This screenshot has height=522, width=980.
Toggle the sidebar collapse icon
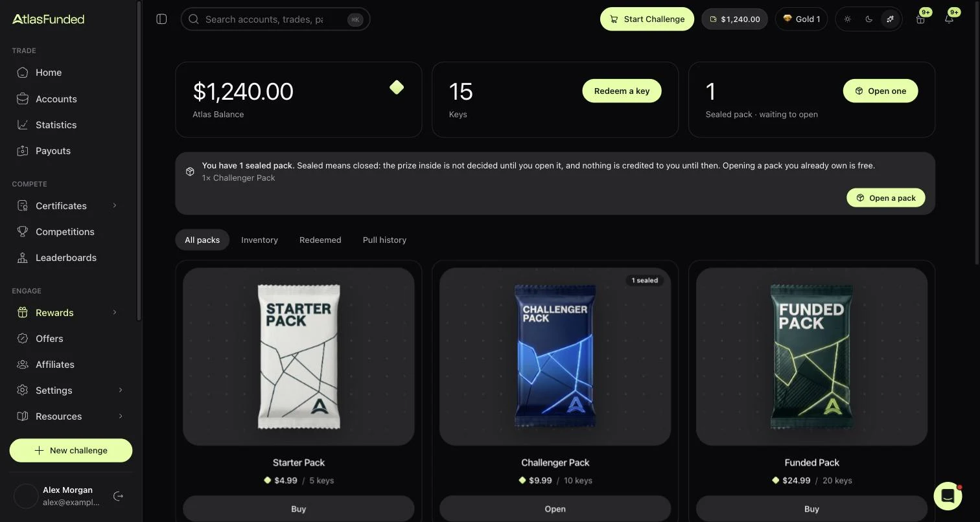coord(161,19)
